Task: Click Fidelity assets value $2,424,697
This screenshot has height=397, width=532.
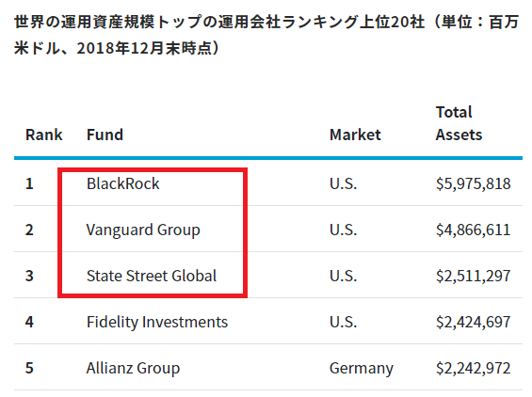Action: (x=474, y=322)
